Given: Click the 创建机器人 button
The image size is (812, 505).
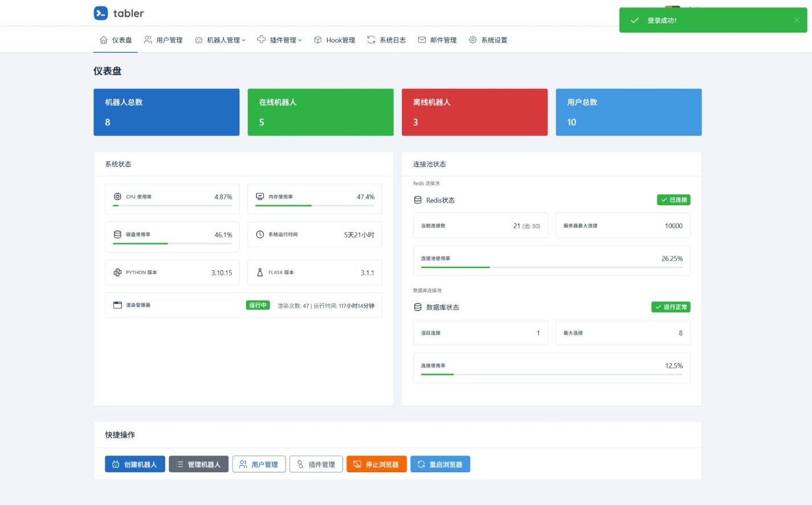Looking at the screenshot, I should tap(135, 464).
